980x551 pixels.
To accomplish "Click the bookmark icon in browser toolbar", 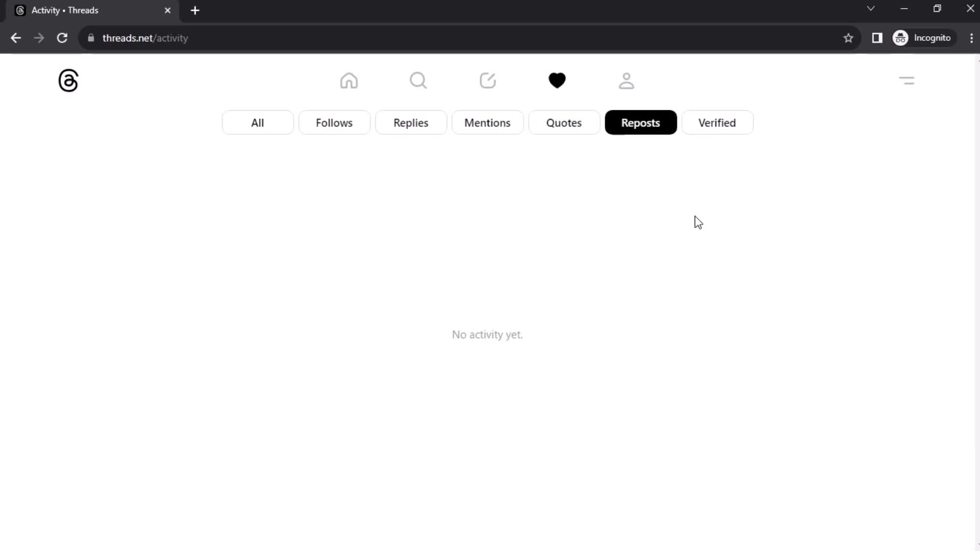I will tap(849, 38).
